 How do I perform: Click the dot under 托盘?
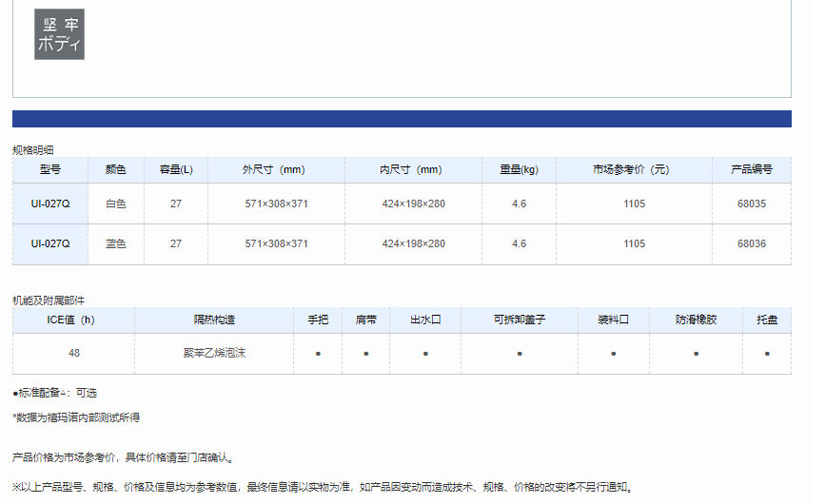(767, 354)
